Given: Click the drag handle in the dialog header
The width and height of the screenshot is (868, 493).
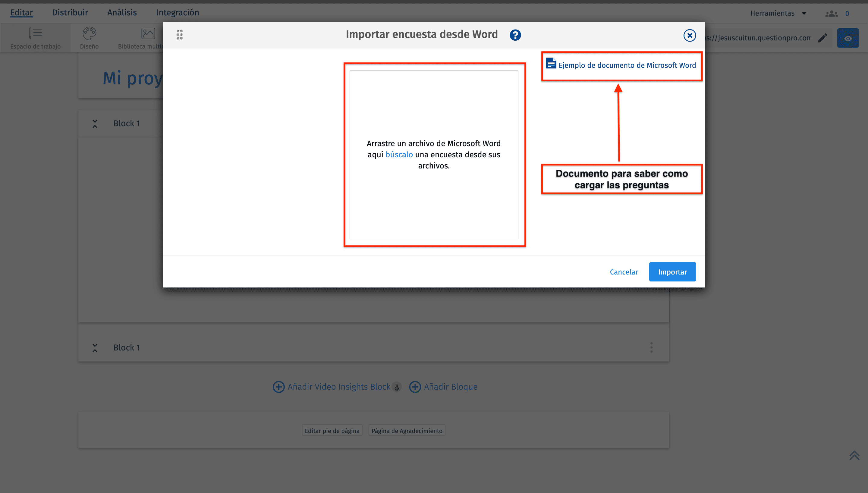Looking at the screenshot, I should click(x=179, y=35).
